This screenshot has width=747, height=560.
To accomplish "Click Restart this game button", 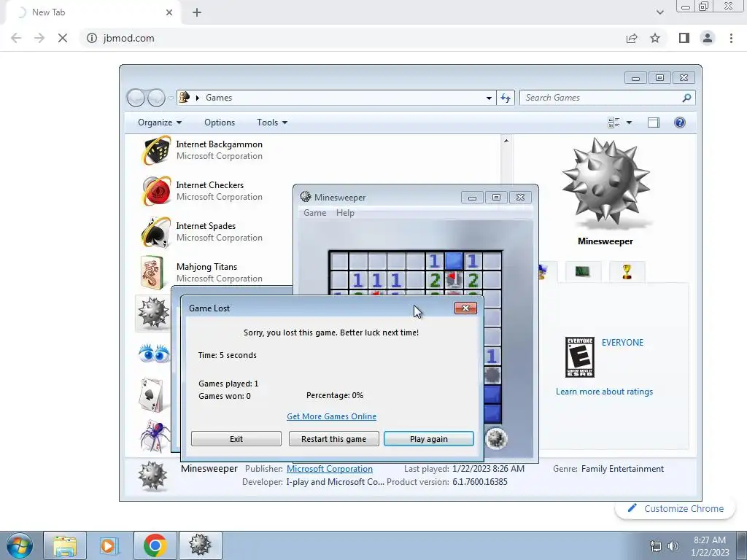I will click(x=333, y=438).
